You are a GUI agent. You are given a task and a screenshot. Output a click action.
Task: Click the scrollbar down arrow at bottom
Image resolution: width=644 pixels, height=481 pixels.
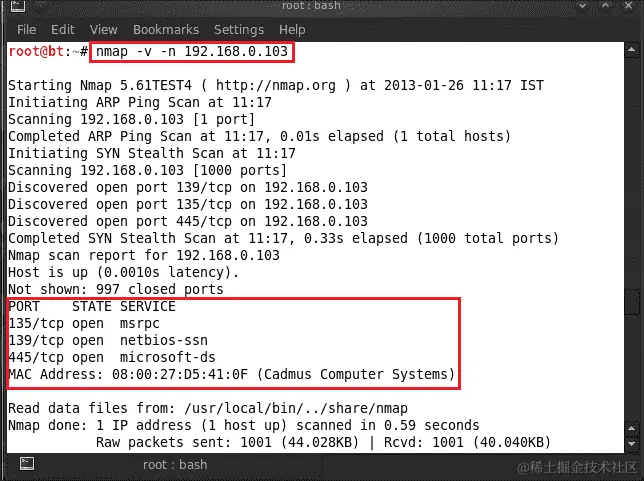(632, 444)
